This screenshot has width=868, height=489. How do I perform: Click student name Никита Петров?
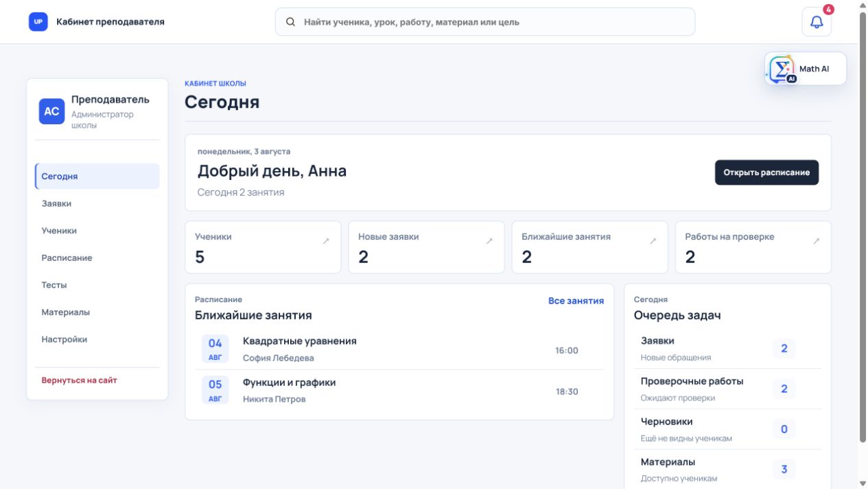[x=274, y=399]
